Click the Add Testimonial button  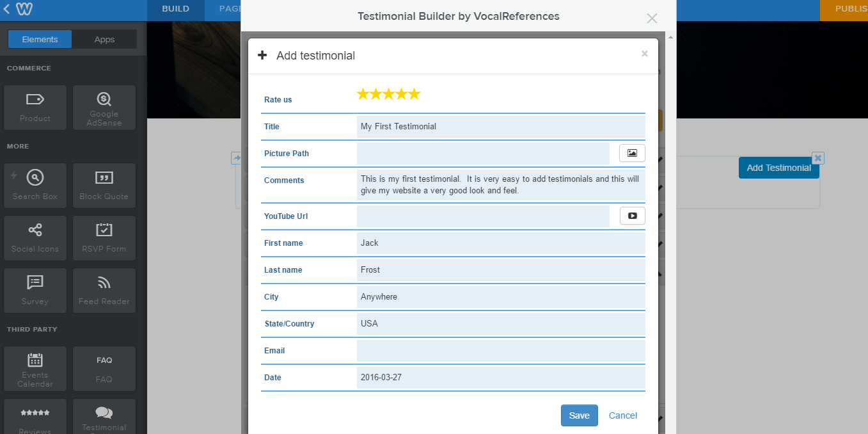tap(779, 168)
